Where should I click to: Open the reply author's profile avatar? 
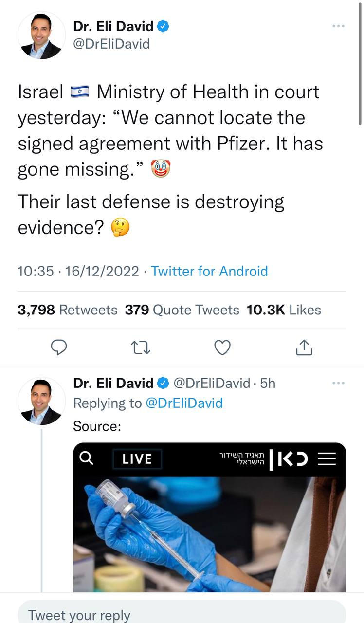pos(41,401)
